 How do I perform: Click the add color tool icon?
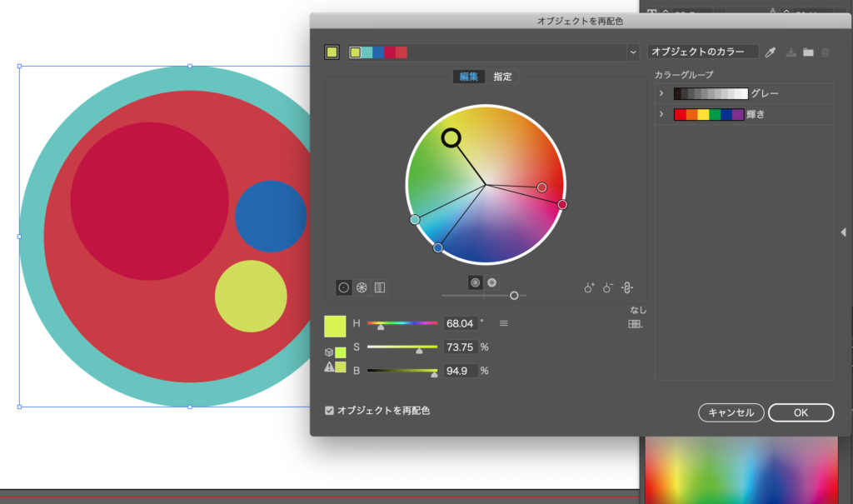coord(590,287)
